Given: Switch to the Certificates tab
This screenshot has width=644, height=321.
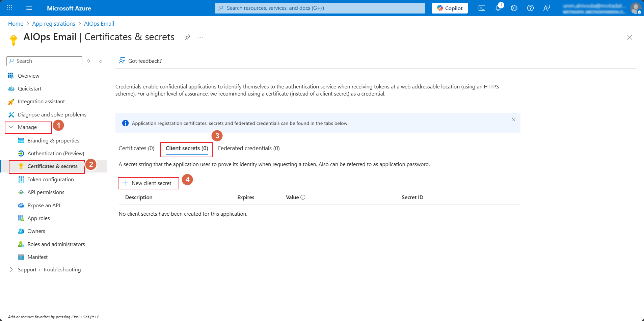Looking at the screenshot, I should point(136,148).
